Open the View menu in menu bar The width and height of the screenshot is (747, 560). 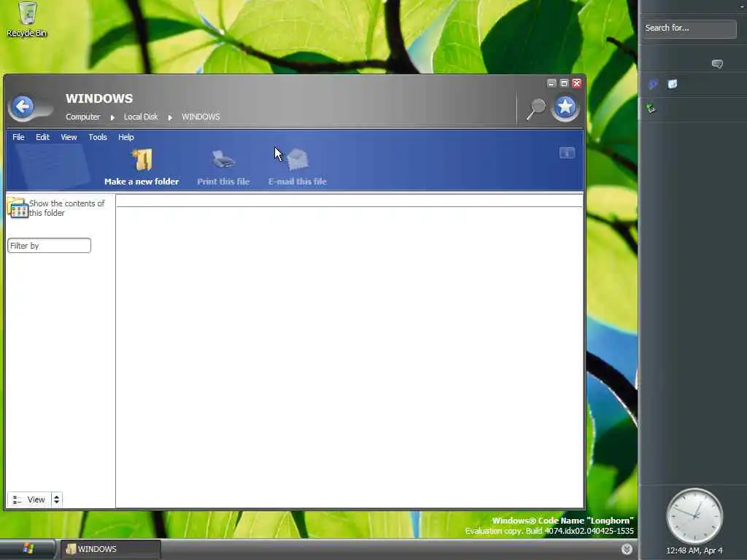pos(69,137)
